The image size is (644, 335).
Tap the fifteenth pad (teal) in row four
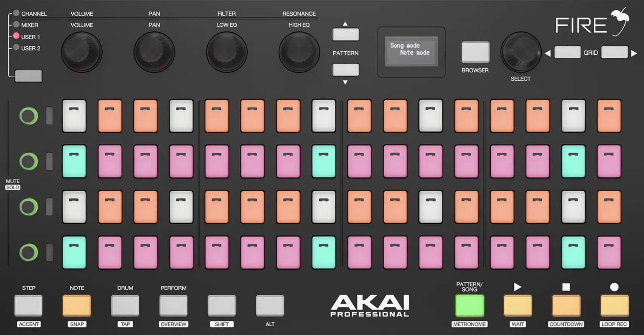[x=573, y=252]
